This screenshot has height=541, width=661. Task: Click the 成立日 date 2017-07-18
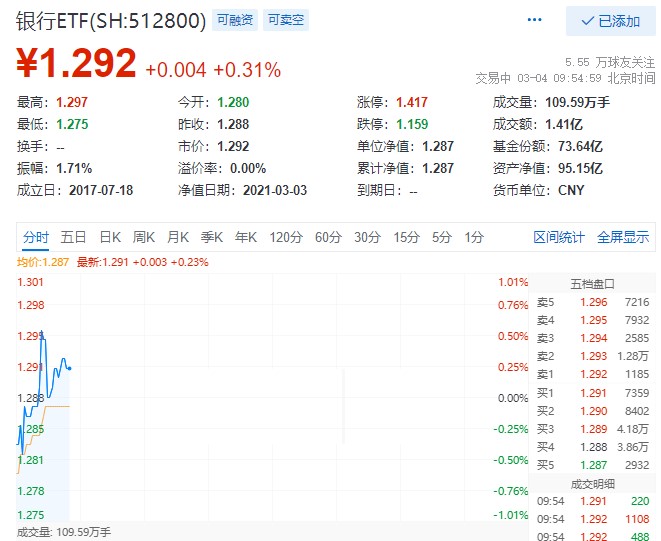101,190
